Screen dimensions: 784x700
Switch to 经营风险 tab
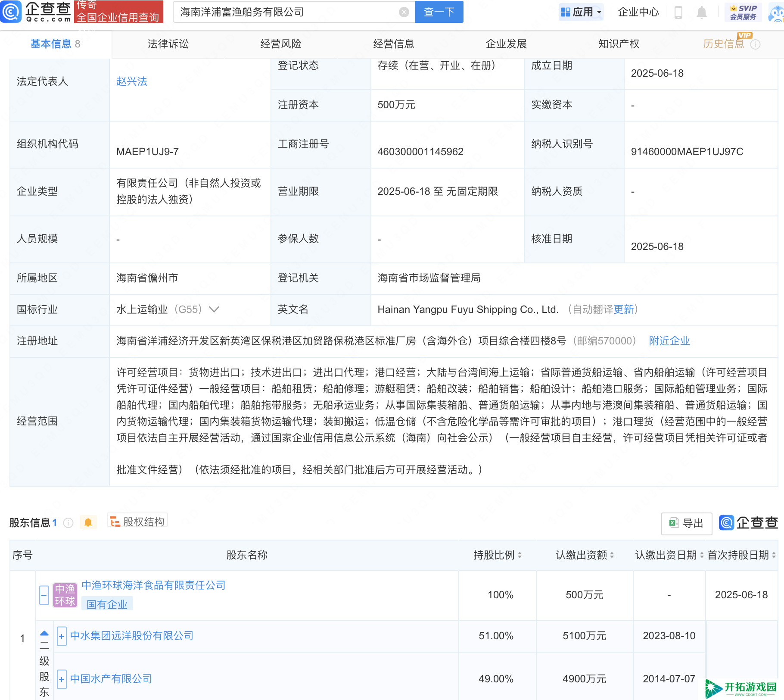(x=281, y=44)
